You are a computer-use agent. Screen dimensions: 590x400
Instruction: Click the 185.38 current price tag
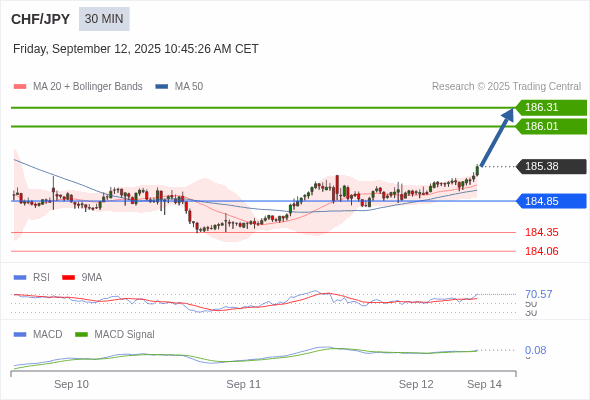point(551,166)
